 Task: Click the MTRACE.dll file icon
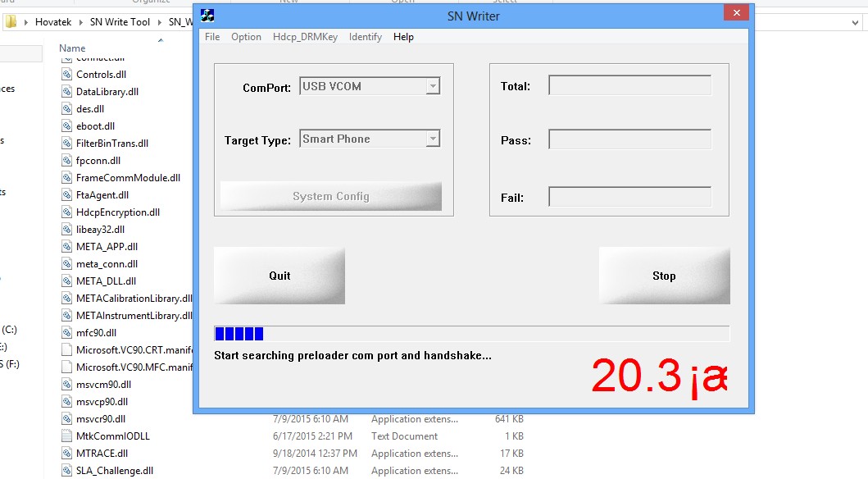[x=68, y=453]
